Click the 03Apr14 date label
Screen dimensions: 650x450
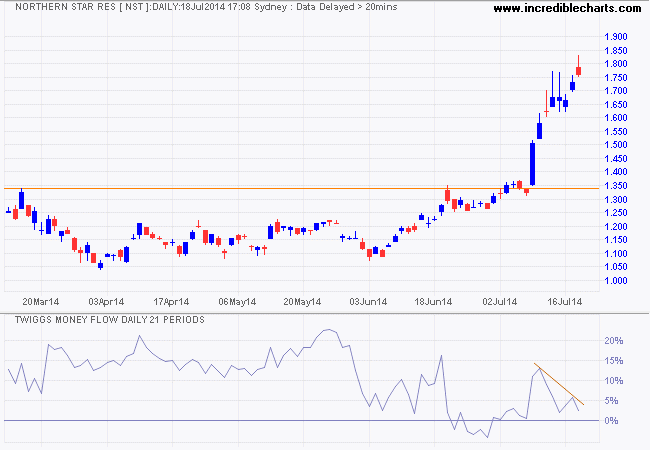(106, 302)
